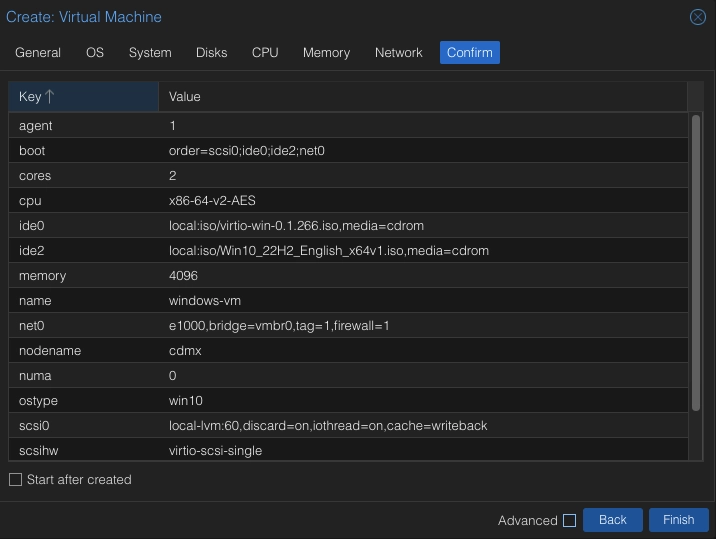Select the CPU tab
This screenshot has height=539, width=716.
click(x=265, y=53)
